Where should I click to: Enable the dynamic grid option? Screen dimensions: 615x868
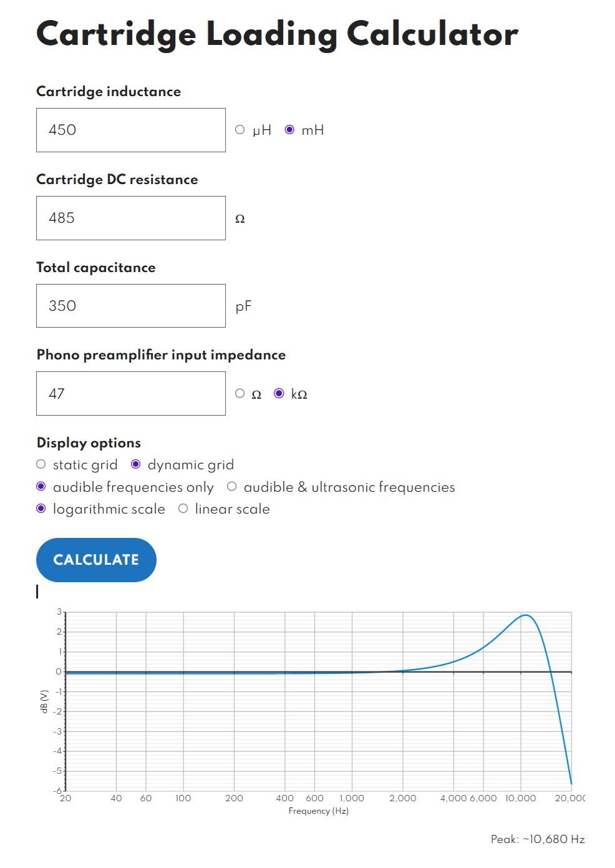[136, 464]
